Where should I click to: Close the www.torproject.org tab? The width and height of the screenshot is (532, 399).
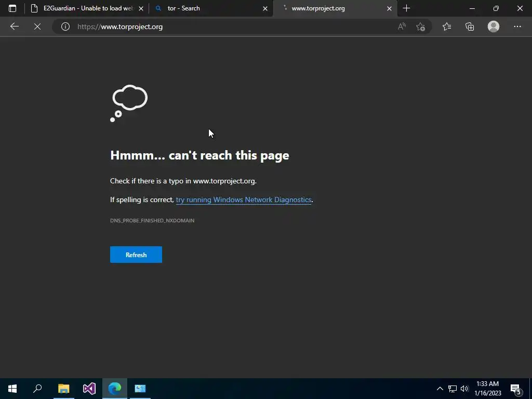[x=389, y=8]
